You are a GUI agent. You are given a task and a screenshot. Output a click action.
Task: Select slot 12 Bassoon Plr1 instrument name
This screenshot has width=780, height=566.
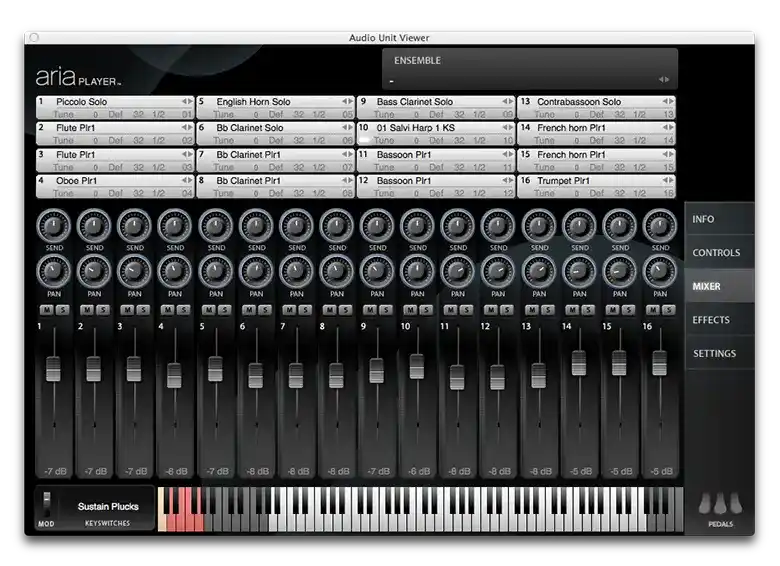(403, 181)
